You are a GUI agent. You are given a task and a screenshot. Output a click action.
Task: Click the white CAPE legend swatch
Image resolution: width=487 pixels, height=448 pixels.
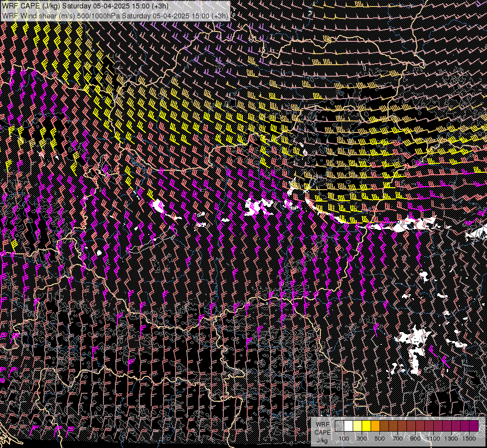349,426
